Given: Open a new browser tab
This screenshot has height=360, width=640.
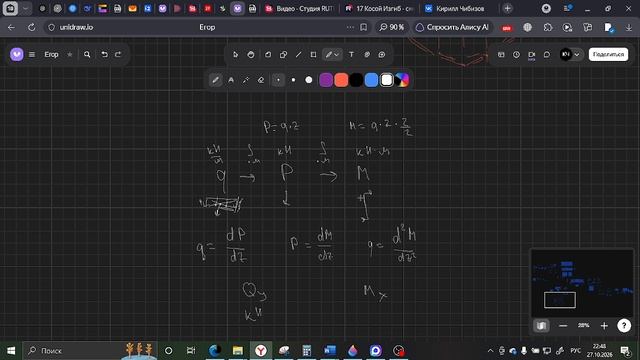Looking at the screenshot, I should pos(507,9).
